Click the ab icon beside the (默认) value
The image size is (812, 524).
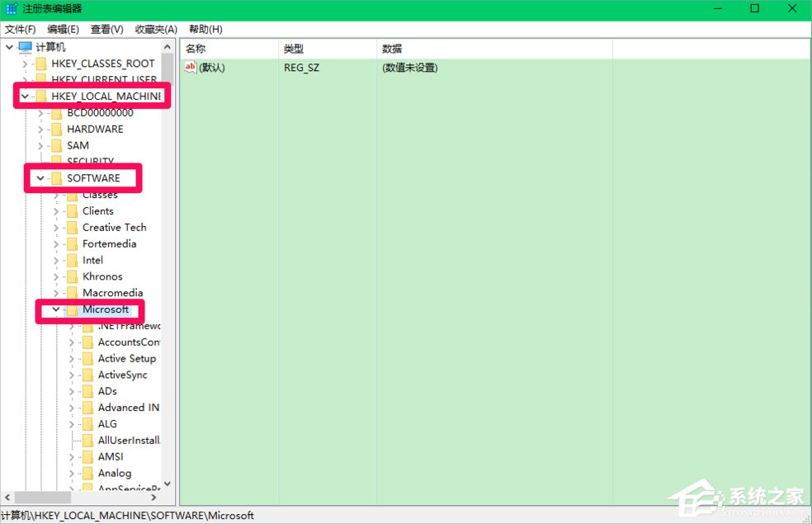click(x=191, y=67)
